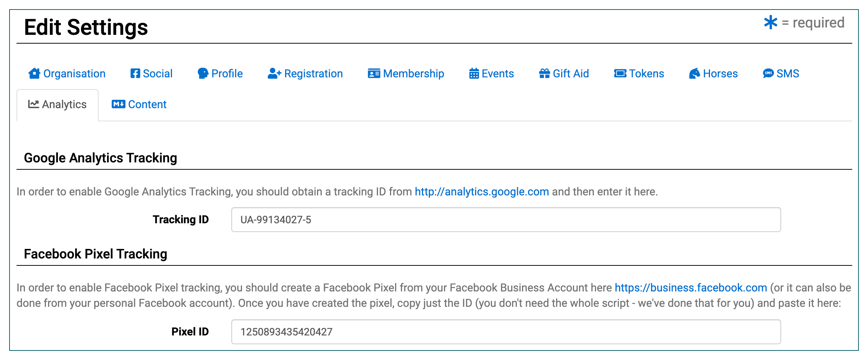Click the Tracking ID label
The width and height of the screenshot is (868, 360).
pos(181,220)
